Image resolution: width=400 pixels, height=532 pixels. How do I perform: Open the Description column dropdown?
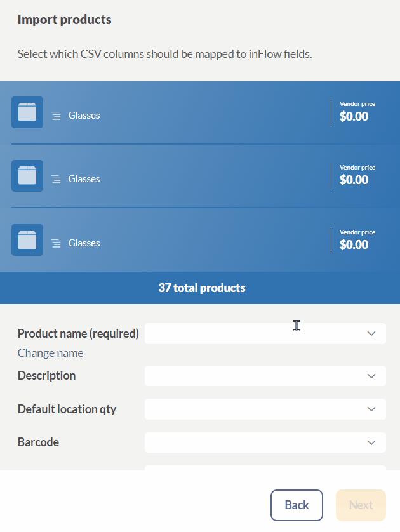click(265, 376)
